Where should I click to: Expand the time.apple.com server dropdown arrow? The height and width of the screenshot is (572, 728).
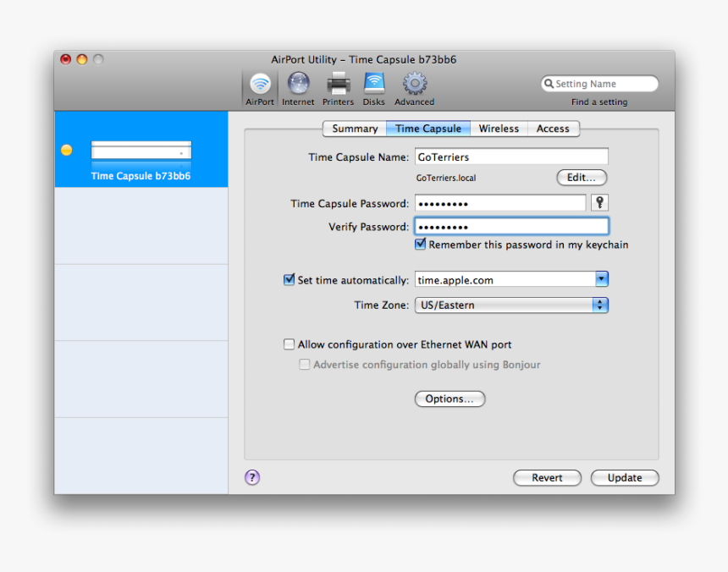click(602, 279)
